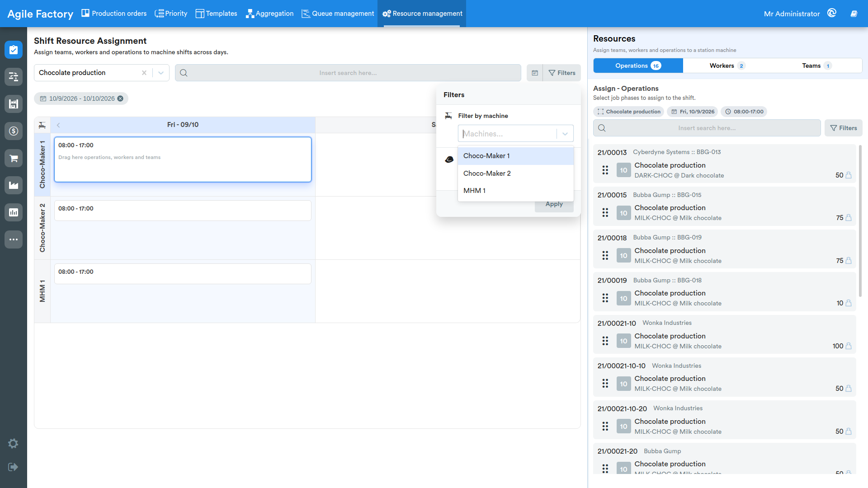868x488 pixels.
Task: Select Choco-Maker 1 from machine list
Action: (516, 156)
